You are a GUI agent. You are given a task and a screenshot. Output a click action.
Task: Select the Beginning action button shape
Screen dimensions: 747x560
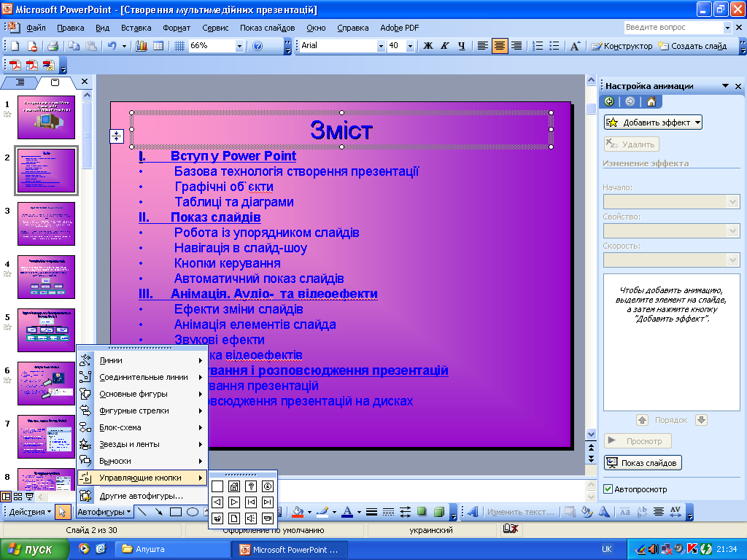(x=251, y=502)
